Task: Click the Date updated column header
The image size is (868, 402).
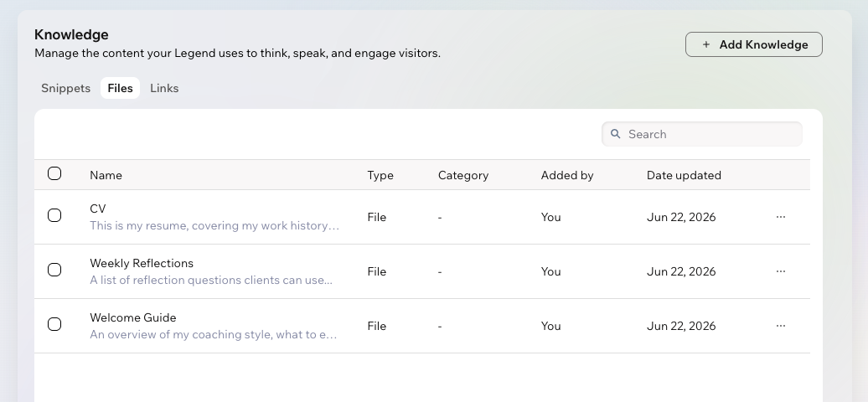Action: coord(684,175)
